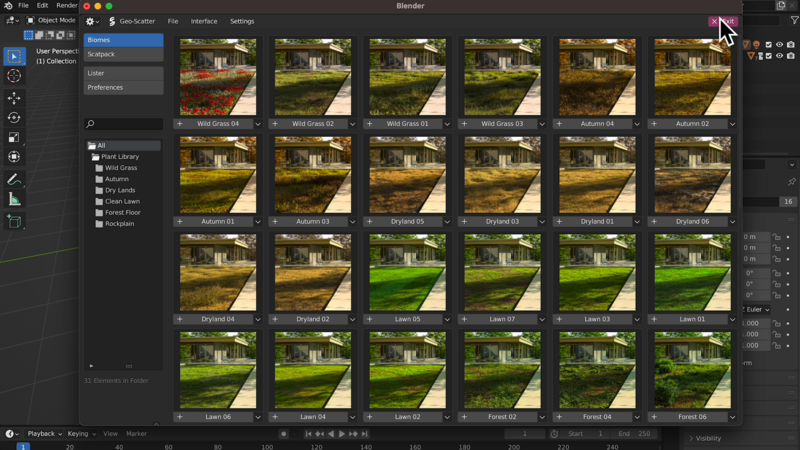Screen dimensions: 800x450
Task: Open the Preferences section
Action: (x=123, y=87)
